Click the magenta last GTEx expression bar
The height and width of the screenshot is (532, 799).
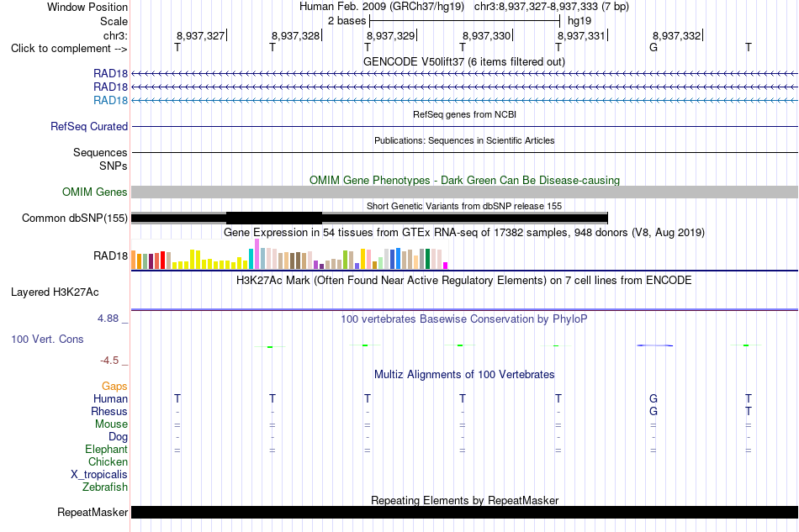coord(446,266)
